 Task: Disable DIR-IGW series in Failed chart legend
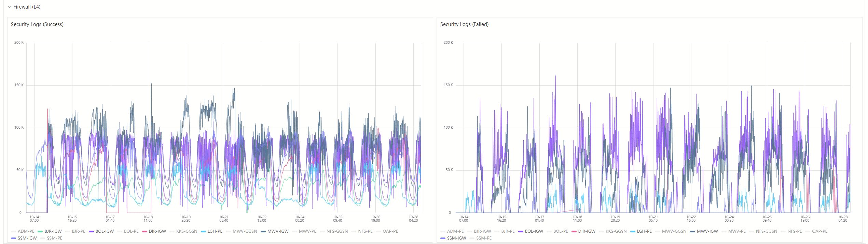pyautogui.click(x=587, y=231)
